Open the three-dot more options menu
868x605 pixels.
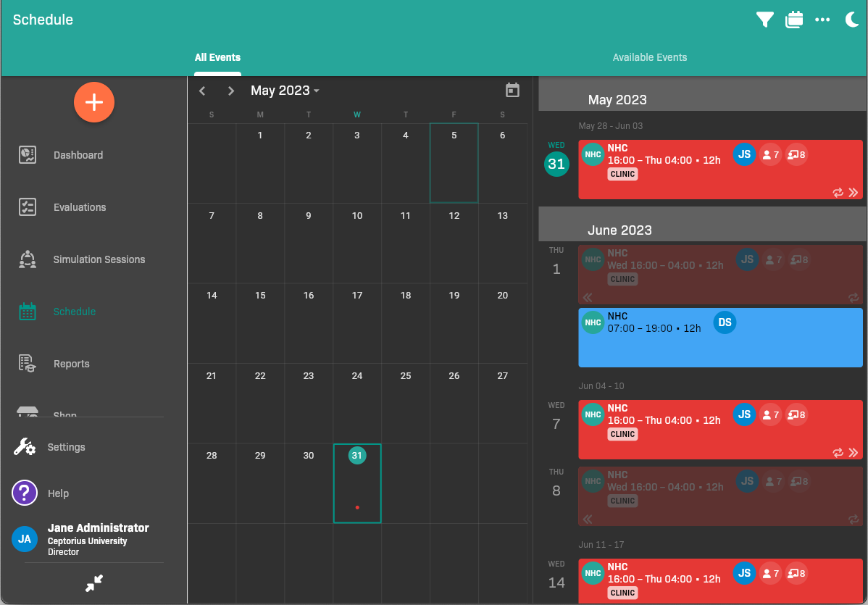[x=822, y=20]
